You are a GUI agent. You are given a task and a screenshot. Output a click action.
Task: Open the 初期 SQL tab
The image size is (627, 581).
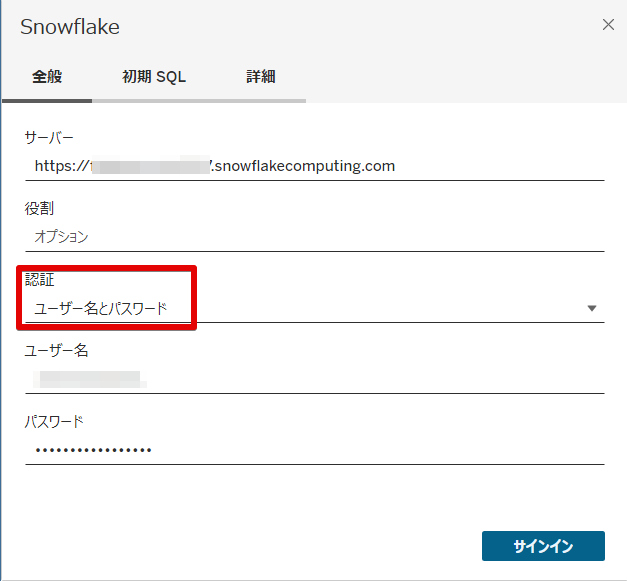[154, 76]
